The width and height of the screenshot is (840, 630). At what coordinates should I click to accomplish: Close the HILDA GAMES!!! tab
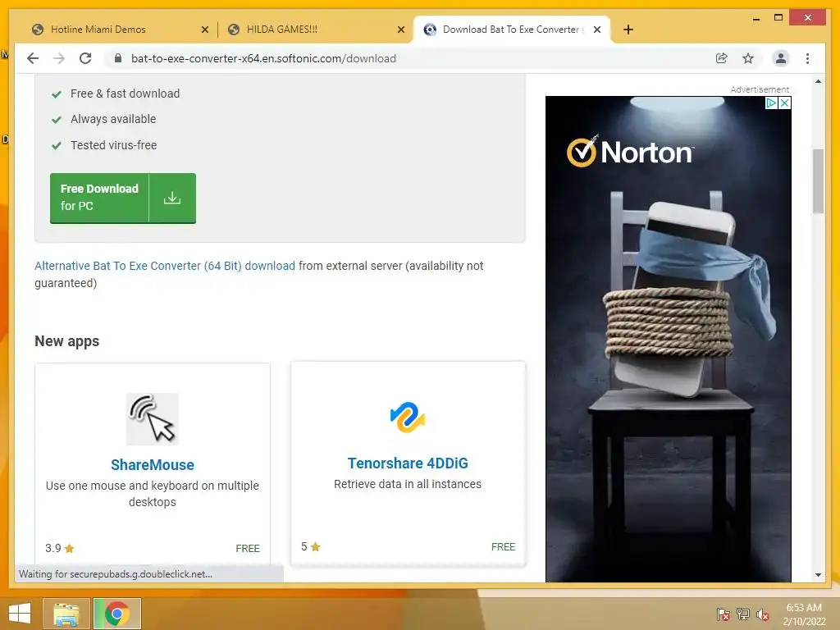coord(400,30)
